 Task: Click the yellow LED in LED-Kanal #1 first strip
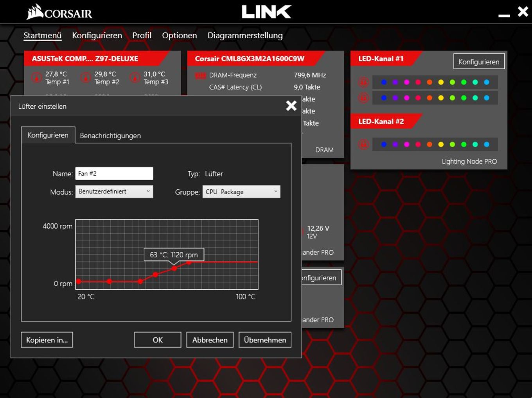click(x=441, y=82)
